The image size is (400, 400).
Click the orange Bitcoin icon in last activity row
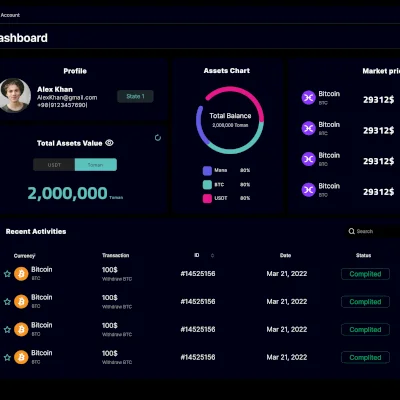tap(21, 357)
